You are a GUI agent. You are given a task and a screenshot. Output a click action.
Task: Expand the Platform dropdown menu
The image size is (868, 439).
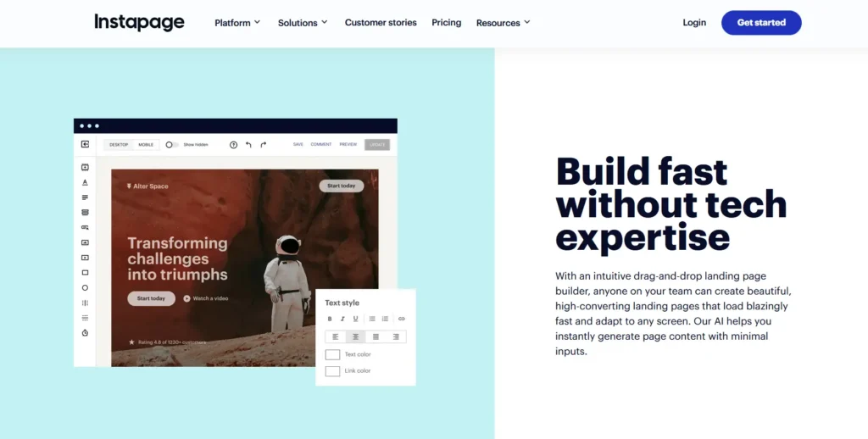(237, 23)
